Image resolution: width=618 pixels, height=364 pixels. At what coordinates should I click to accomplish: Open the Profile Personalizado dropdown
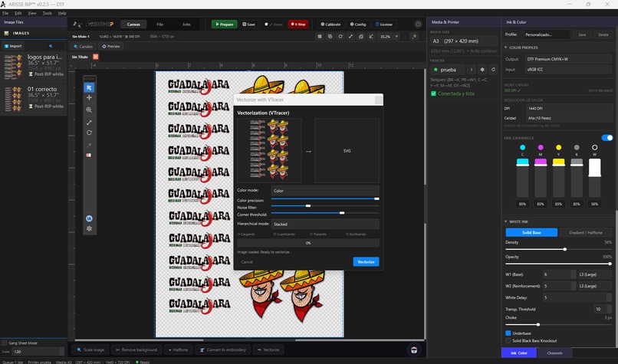tap(547, 34)
